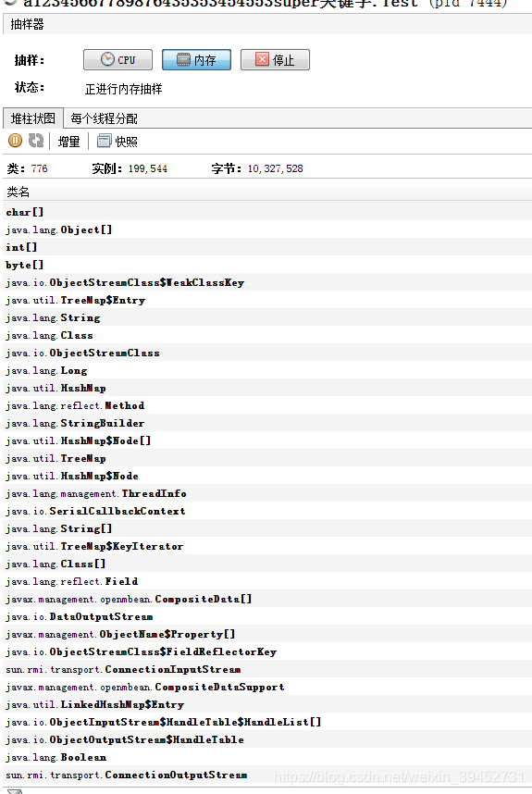Select ThreadInfo class row

pos(267,494)
